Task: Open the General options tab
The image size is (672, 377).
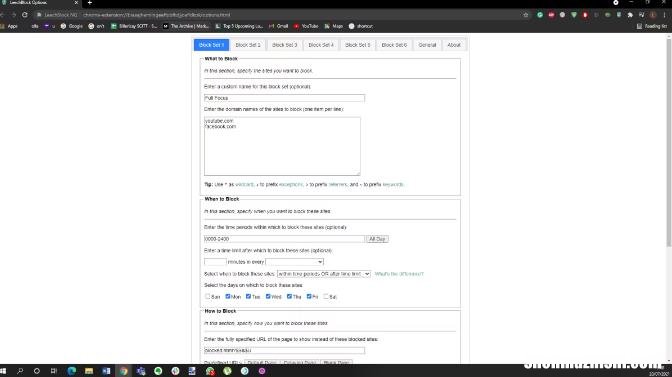Action: (427, 45)
